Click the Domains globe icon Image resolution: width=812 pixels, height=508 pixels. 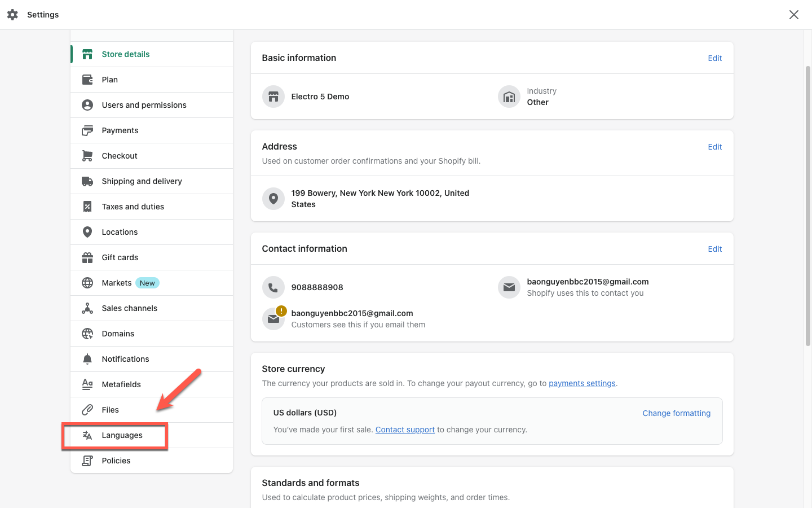pyautogui.click(x=87, y=334)
